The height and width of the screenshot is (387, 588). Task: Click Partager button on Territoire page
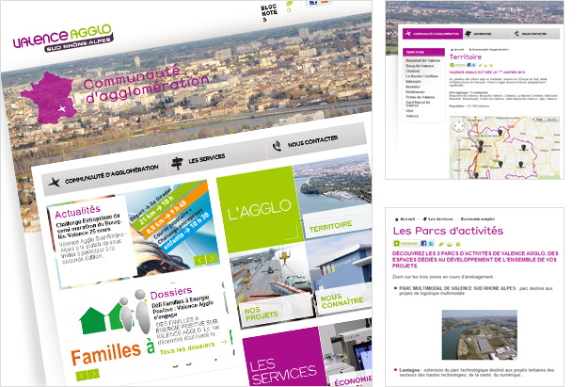point(457,65)
